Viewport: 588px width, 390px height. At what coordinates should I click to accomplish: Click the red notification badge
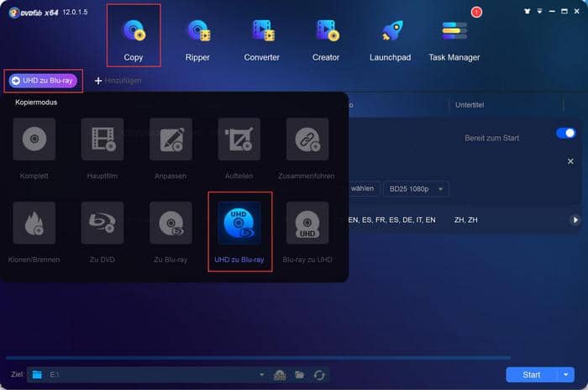[476, 12]
